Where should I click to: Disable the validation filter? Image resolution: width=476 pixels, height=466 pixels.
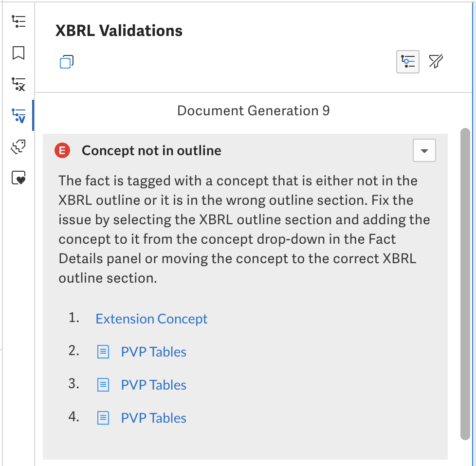click(436, 61)
